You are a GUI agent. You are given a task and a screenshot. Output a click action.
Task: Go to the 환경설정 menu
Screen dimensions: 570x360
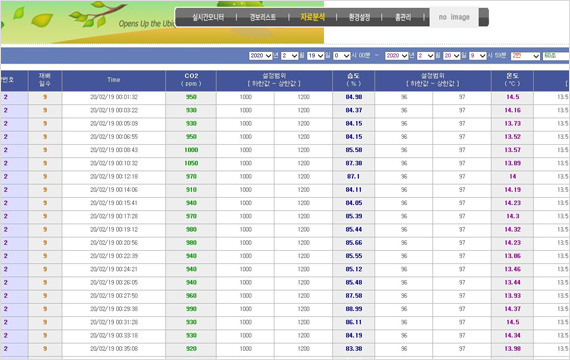tap(359, 17)
